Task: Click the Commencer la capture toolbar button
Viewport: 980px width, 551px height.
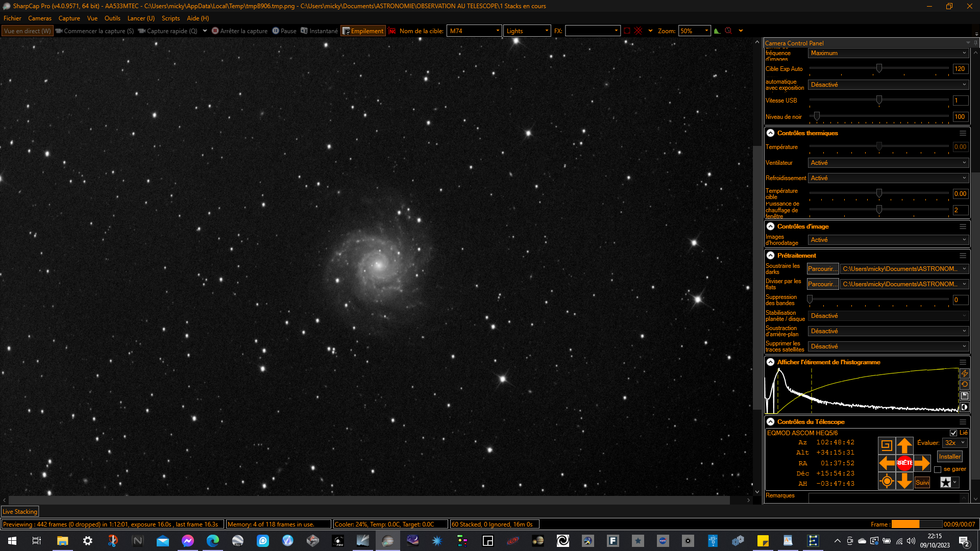Action: 94,31
